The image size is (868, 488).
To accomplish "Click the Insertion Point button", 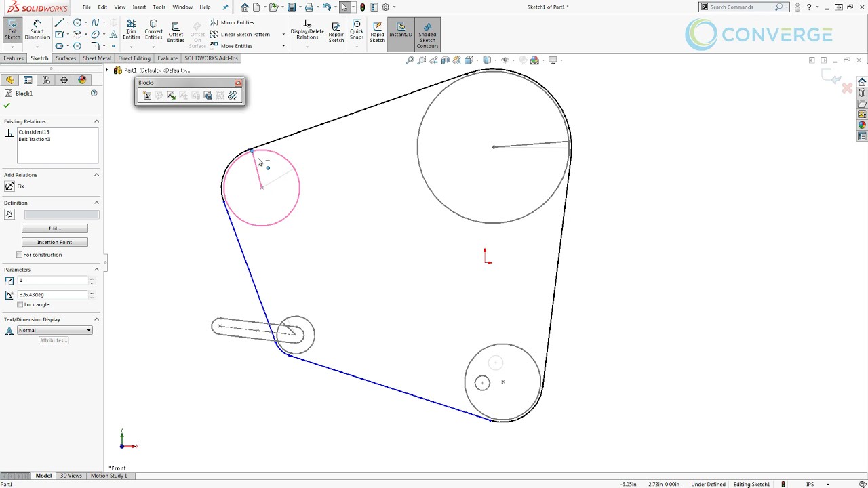I will click(54, 242).
